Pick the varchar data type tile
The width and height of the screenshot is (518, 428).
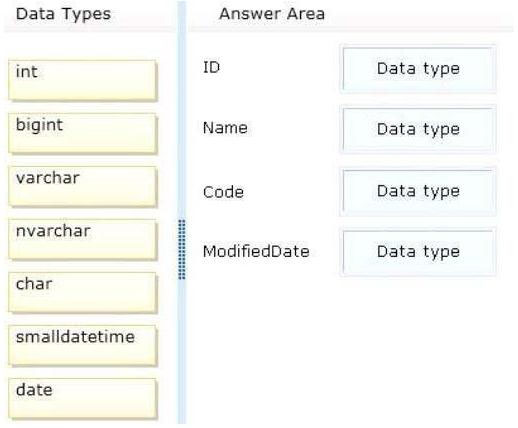coord(82,186)
